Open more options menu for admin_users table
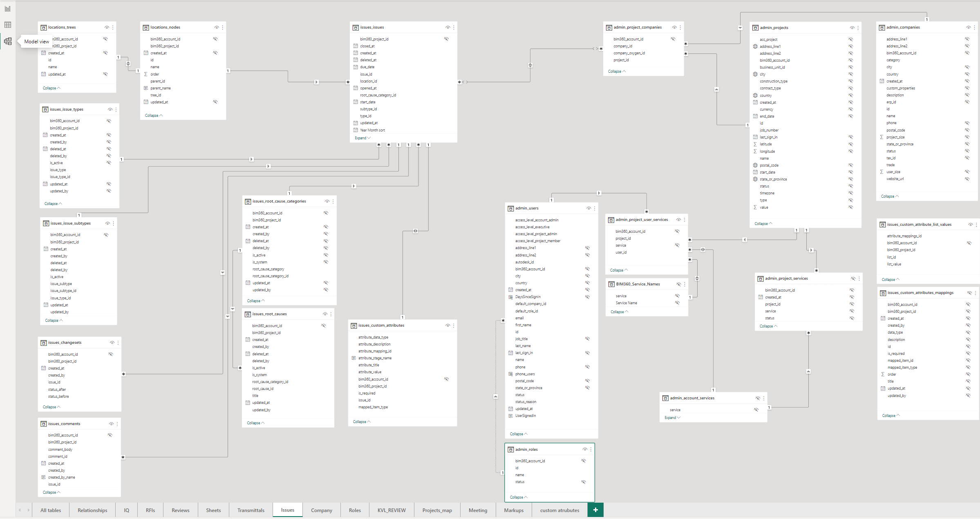Screen dimensions: 980x519 [x=595, y=208]
